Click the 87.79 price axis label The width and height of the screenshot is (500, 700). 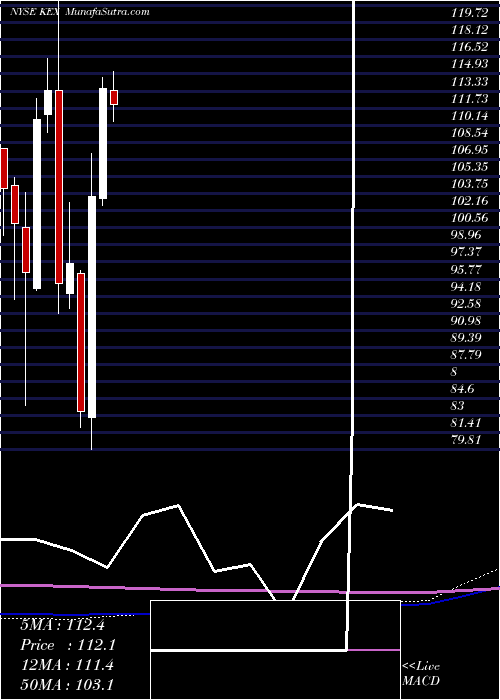467,354
